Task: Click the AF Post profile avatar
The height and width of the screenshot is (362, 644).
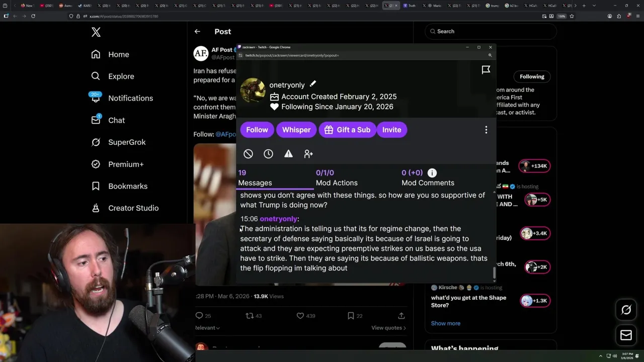Action: [x=201, y=53]
